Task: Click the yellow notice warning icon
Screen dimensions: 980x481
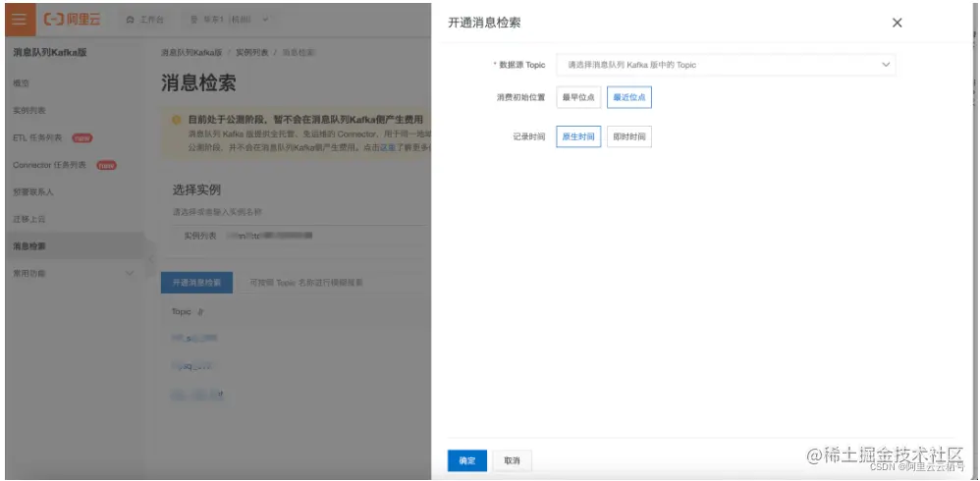Action: 176,120
